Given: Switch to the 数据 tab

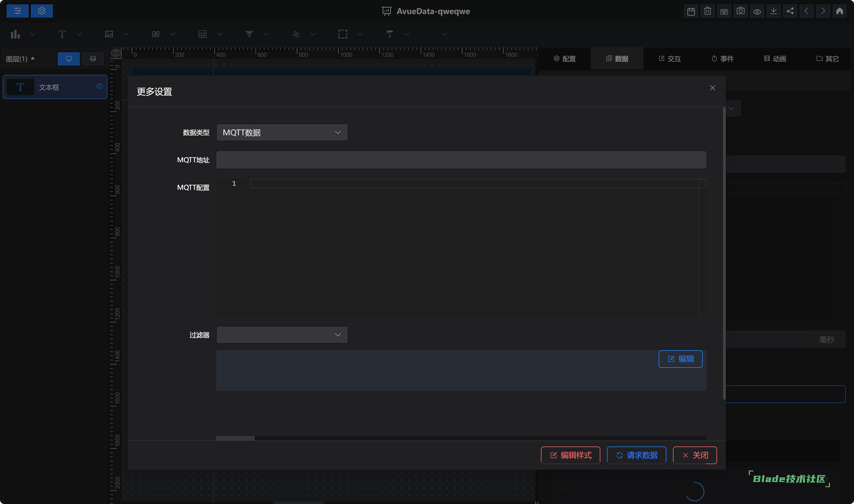Looking at the screenshot, I should (x=617, y=59).
